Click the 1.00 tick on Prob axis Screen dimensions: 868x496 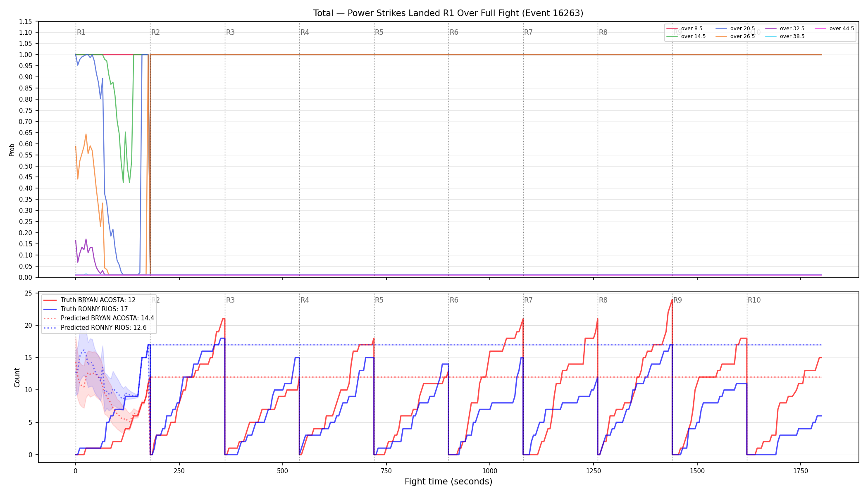(25, 55)
